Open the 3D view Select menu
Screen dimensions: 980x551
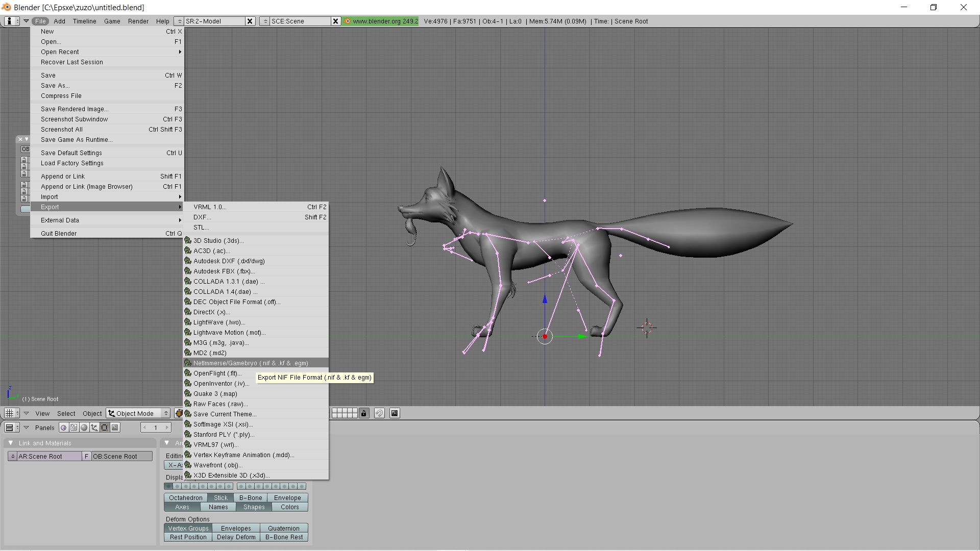click(66, 413)
